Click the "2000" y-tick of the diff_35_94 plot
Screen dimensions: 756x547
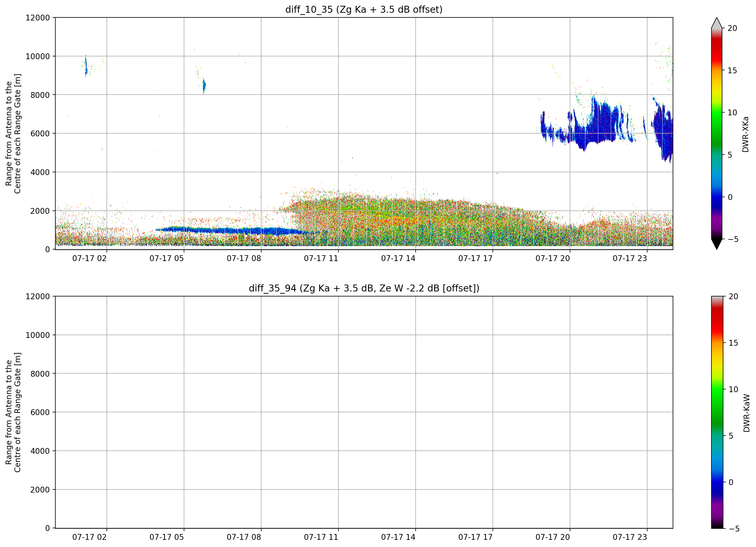40,490
